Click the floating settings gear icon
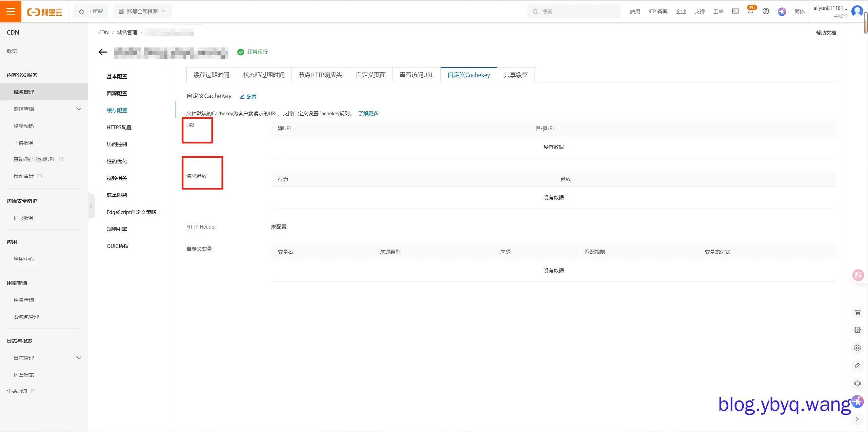This screenshot has height=432, width=868. pyautogui.click(x=857, y=348)
